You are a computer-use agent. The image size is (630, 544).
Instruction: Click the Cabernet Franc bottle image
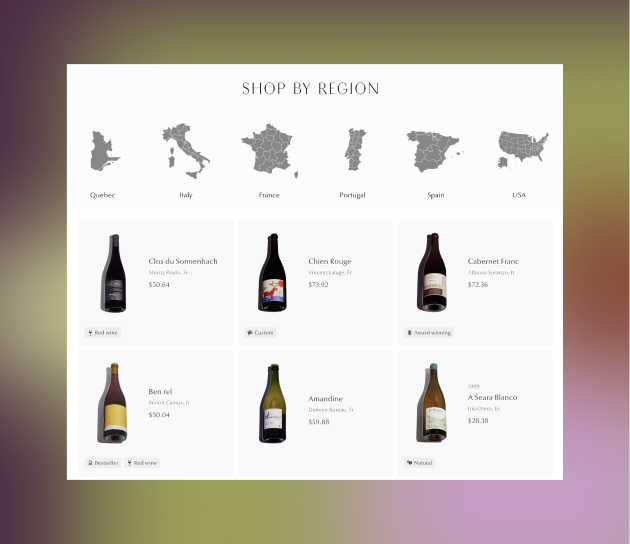(432, 272)
